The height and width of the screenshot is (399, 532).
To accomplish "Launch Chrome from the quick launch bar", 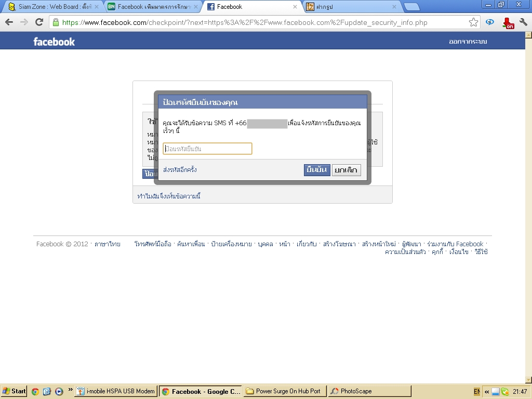I will [35, 392].
